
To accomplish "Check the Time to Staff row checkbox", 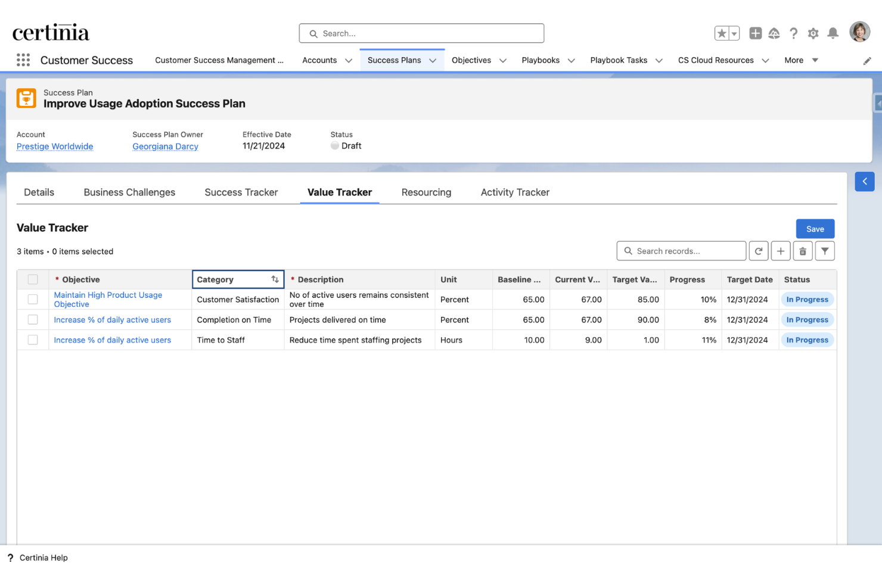I will pyautogui.click(x=33, y=340).
